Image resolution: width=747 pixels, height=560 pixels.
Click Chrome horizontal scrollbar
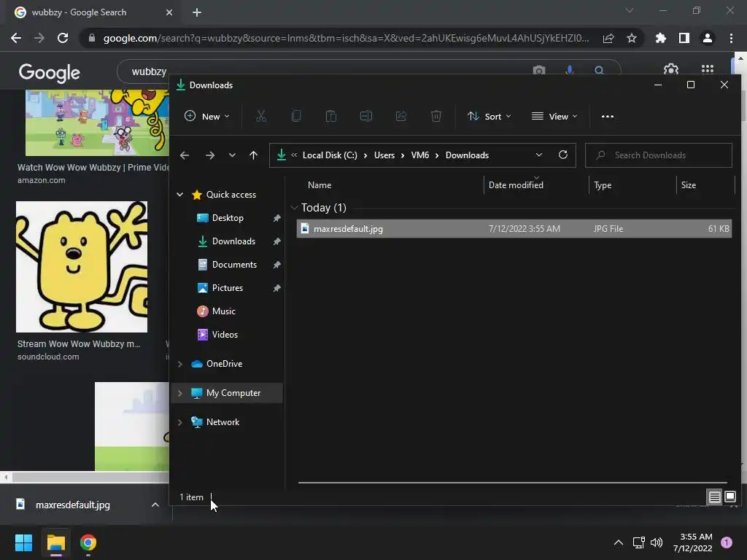(90, 477)
